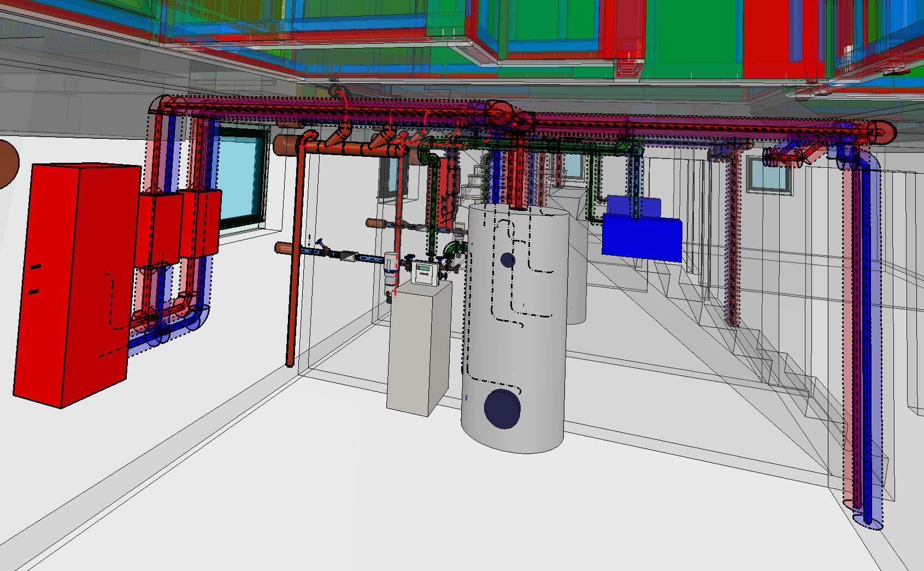Click the control display on the gray unit
Screen dimensions: 924x571
click(x=425, y=272)
